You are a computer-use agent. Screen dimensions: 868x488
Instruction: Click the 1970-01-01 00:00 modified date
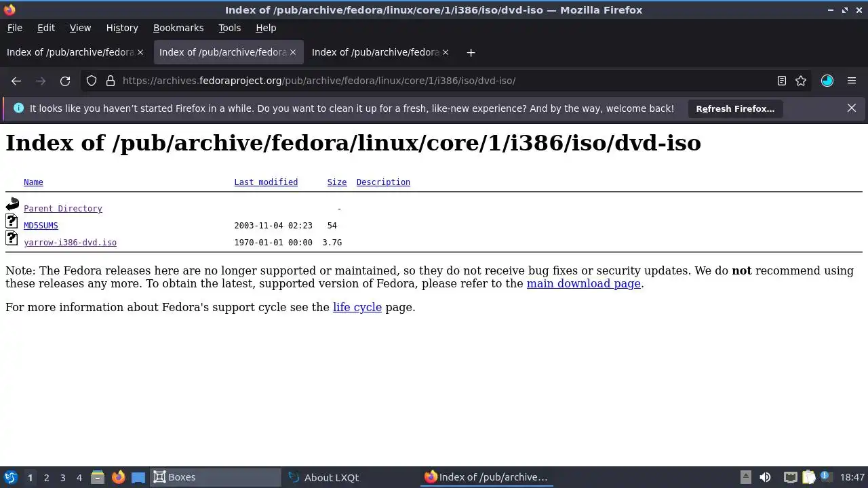273,243
